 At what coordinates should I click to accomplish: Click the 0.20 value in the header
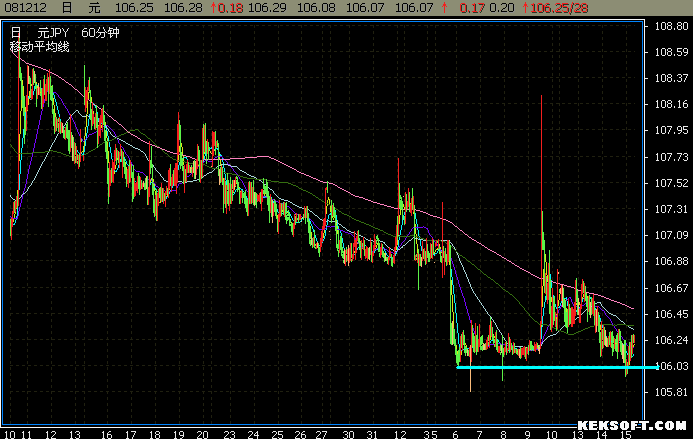coord(502,8)
